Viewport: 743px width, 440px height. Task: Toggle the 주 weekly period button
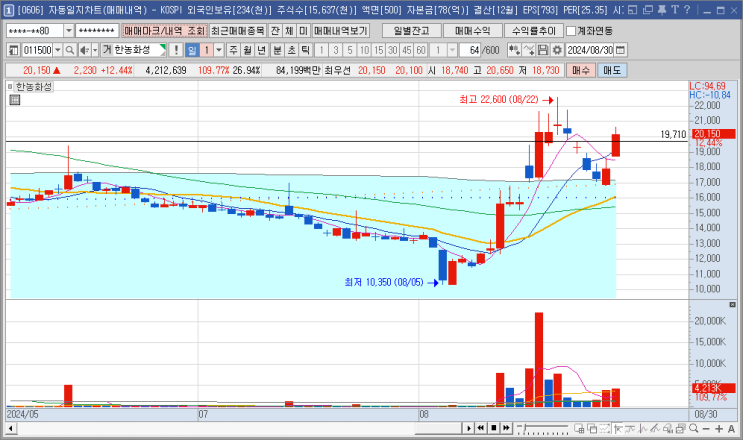[x=233, y=50]
